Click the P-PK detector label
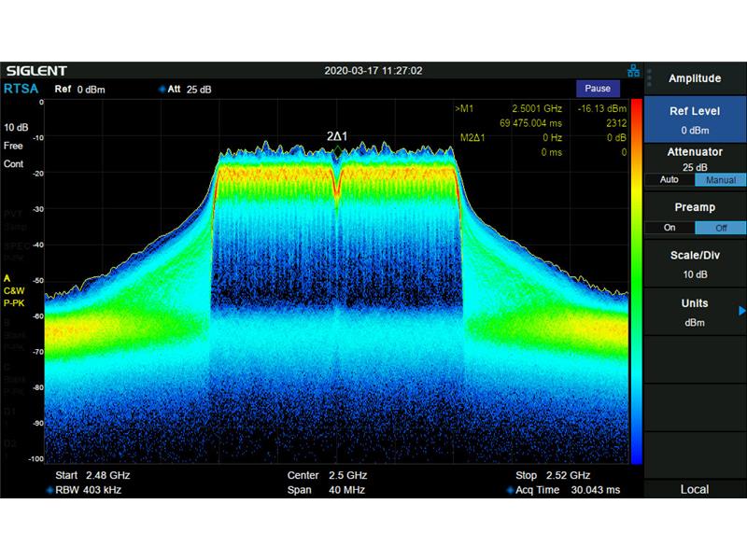Screen dimensions: 747x560 tap(14, 303)
